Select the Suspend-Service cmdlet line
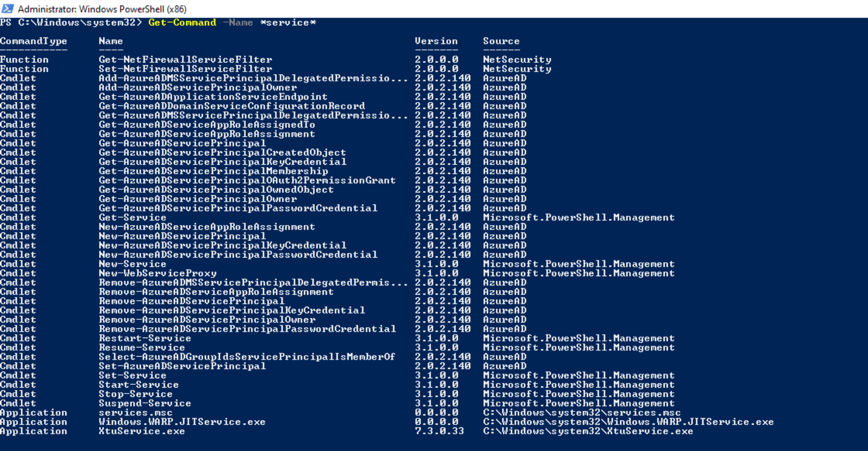 click(x=144, y=403)
